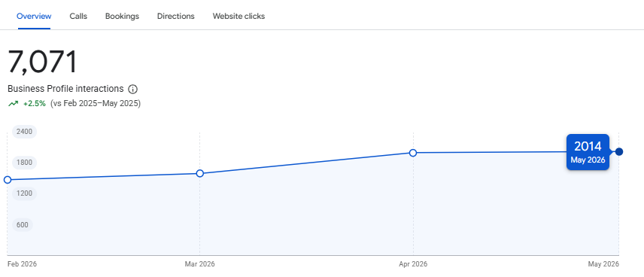The image size is (644, 277).
Task: Go to Website clicks tab
Action: pos(238,17)
